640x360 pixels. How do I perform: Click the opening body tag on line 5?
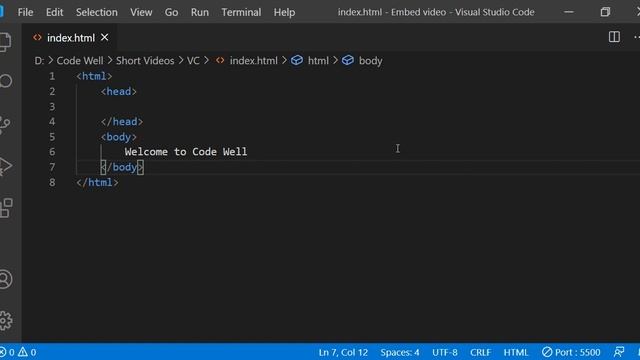pyautogui.click(x=119, y=137)
